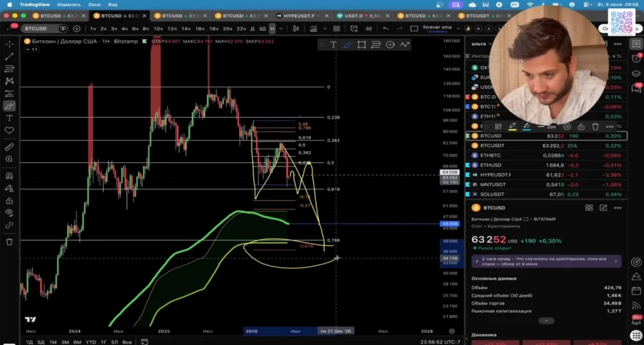Expand the indicators favorites dropdown arrow
This screenshot has width=644, height=345.
click(325, 28)
